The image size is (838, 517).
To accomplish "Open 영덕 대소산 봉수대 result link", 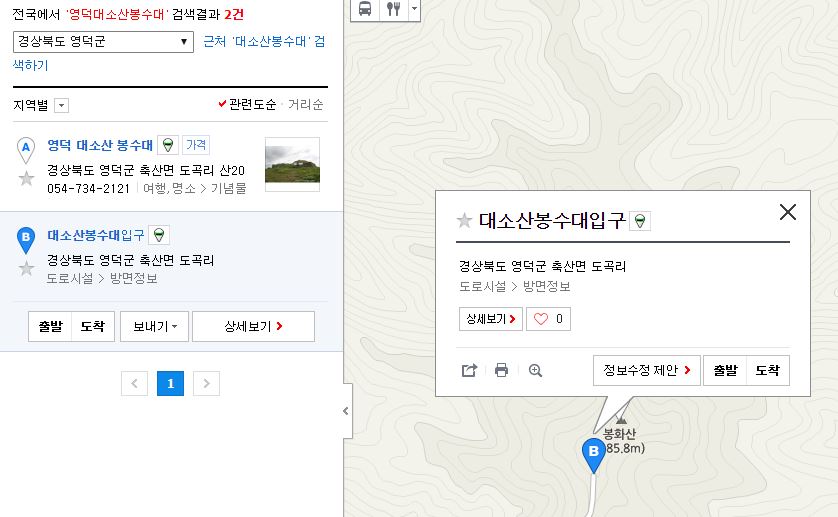I will 100,145.
